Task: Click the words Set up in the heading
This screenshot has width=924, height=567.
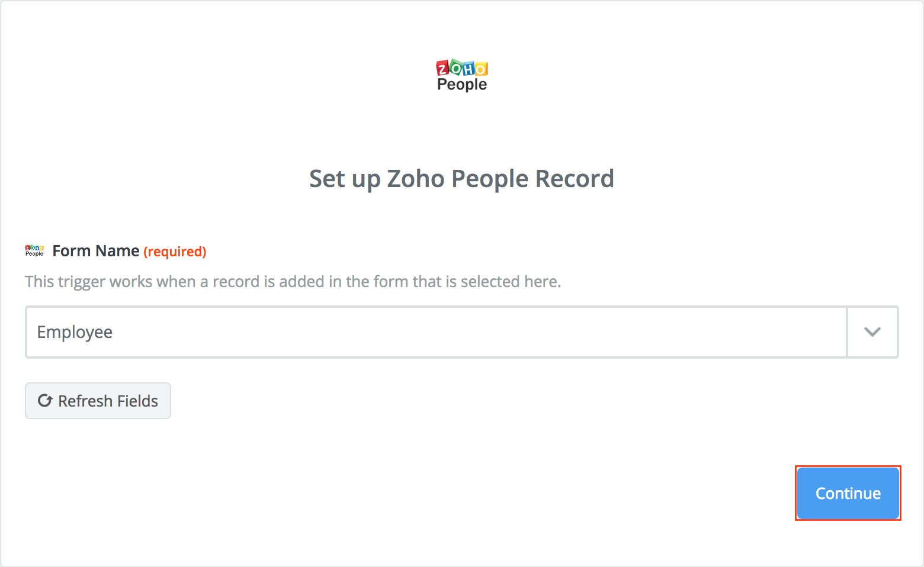Action: [x=344, y=179]
